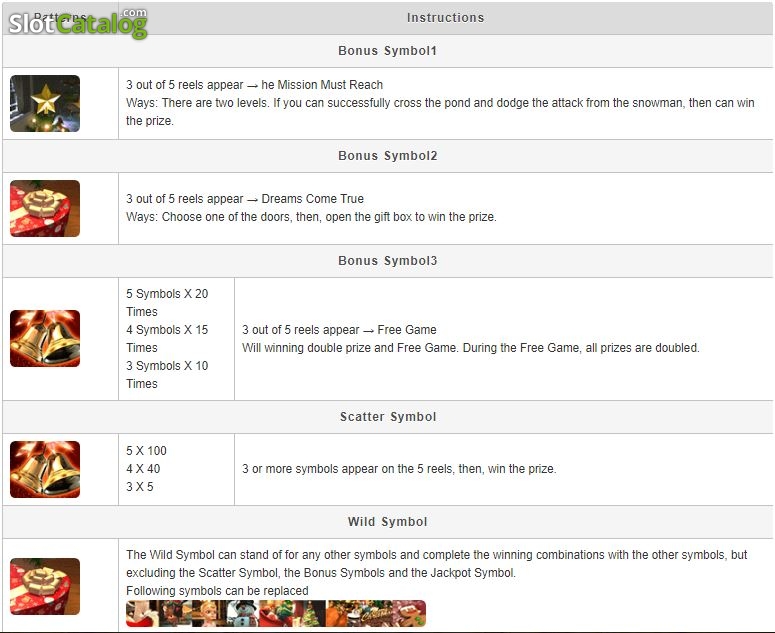Click the SlotCatalog logo
The height and width of the screenshot is (633, 775).
pos(78,23)
